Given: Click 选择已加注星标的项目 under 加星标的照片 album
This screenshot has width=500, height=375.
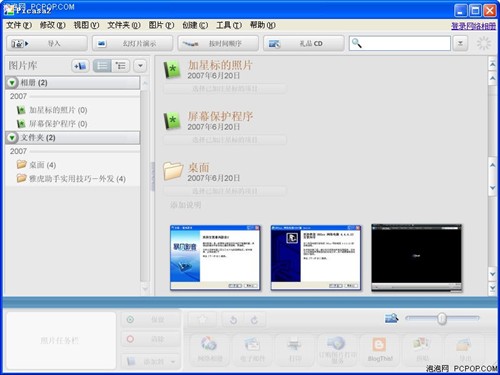Looking at the screenshot, I should pos(225,89).
